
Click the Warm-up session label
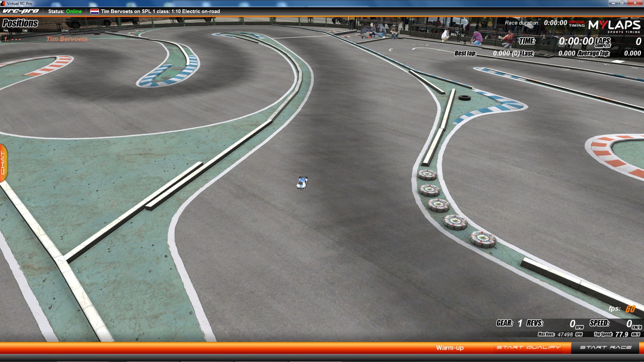point(449,348)
